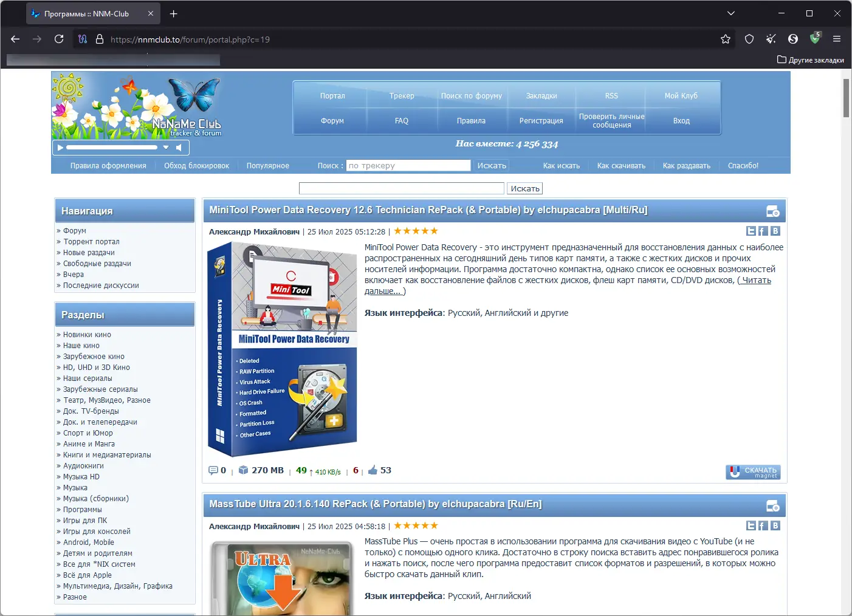The height and width of the screenshot is (616, 852).
Task: Open MiniTool Power Data Recovery post title
Action: (x=428, y=210)
